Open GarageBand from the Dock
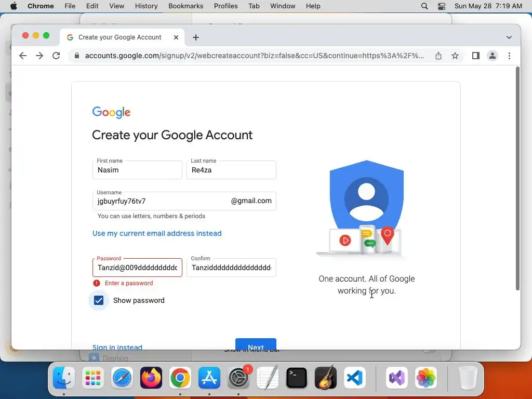 326,378
